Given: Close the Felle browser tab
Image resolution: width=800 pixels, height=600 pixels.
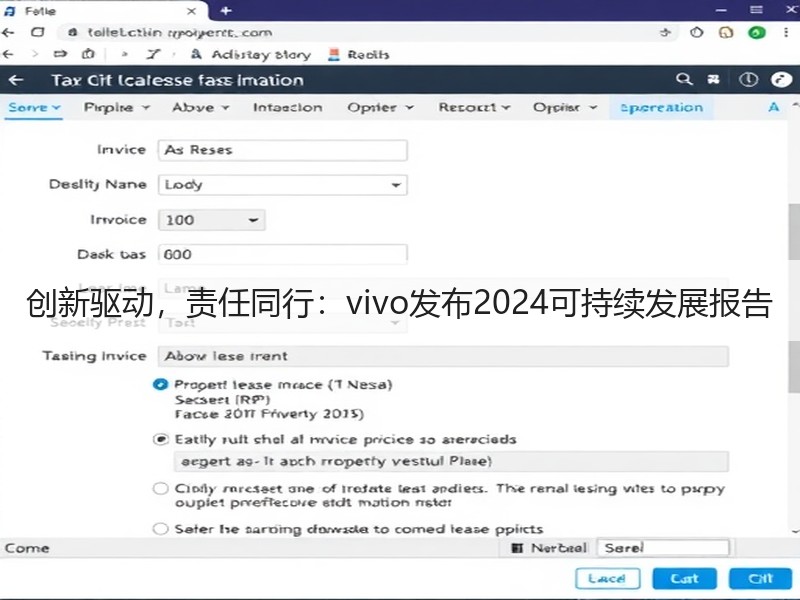Looking at the screenshot, I should point(191,11).
